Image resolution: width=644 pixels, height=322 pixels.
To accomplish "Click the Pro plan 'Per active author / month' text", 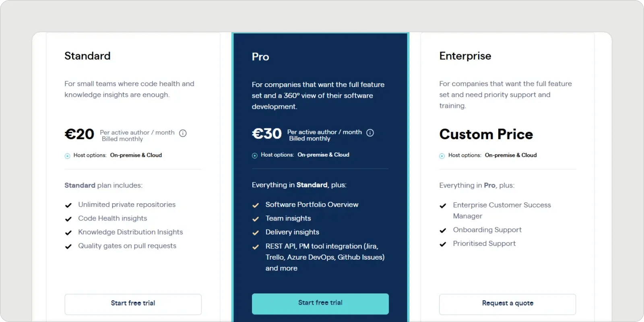I will coord(324,132).
